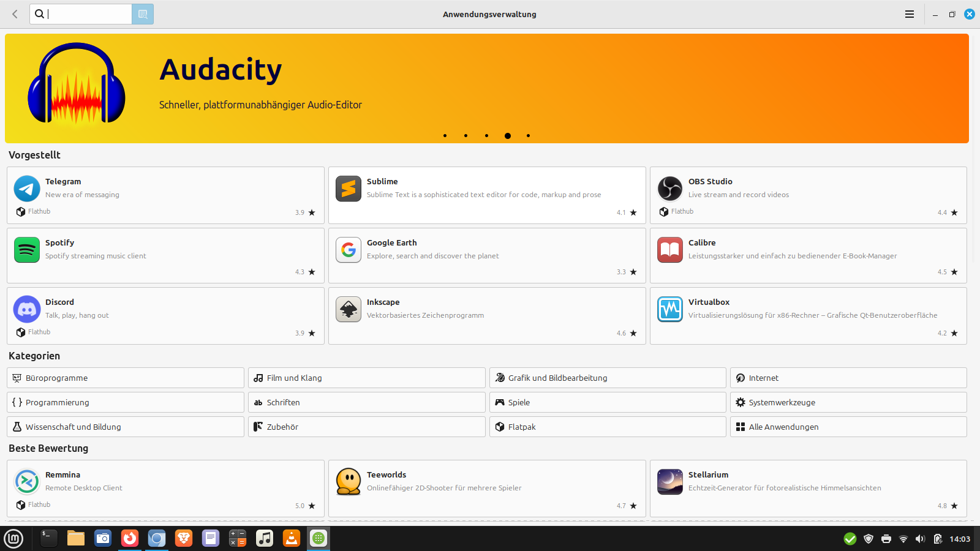
Task: Click the 'Vektorbasiertes Zeichenprogramm' description
Action: pos(425,315)
